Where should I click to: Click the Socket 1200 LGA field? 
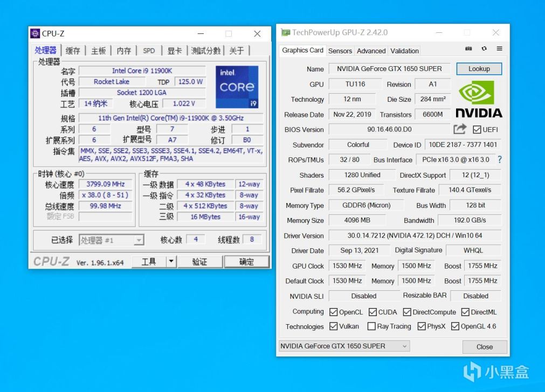tap(142, 93)
